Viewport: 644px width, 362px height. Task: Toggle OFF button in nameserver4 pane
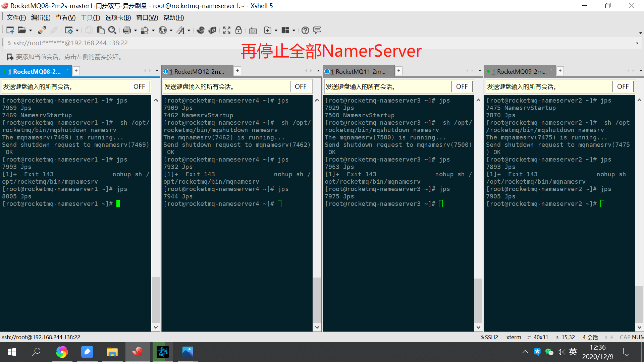(301, 86)
